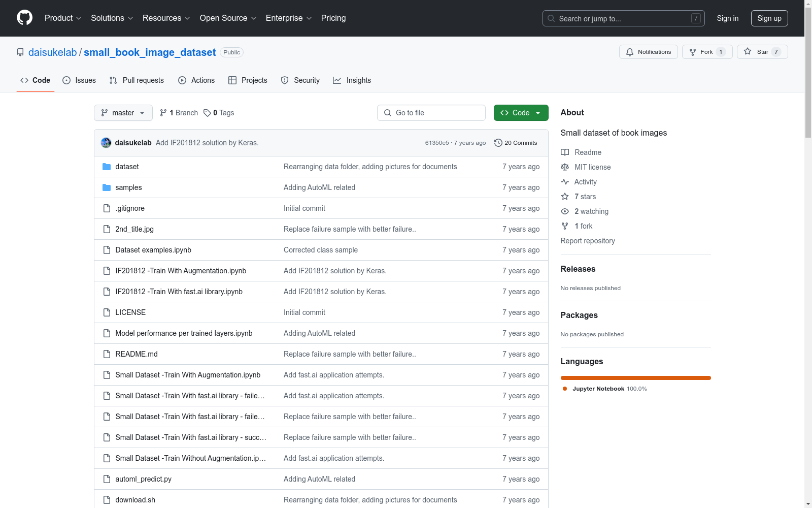Open Model performance per trained layers.ipynb
The width and height of the screenshot is (812, 508).
tap(184, 333)
